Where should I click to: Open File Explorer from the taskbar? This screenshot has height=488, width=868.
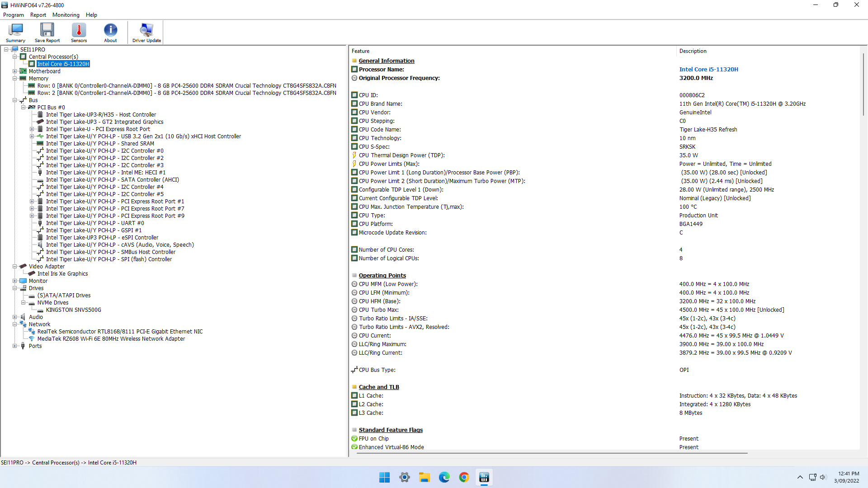(424, 477)
